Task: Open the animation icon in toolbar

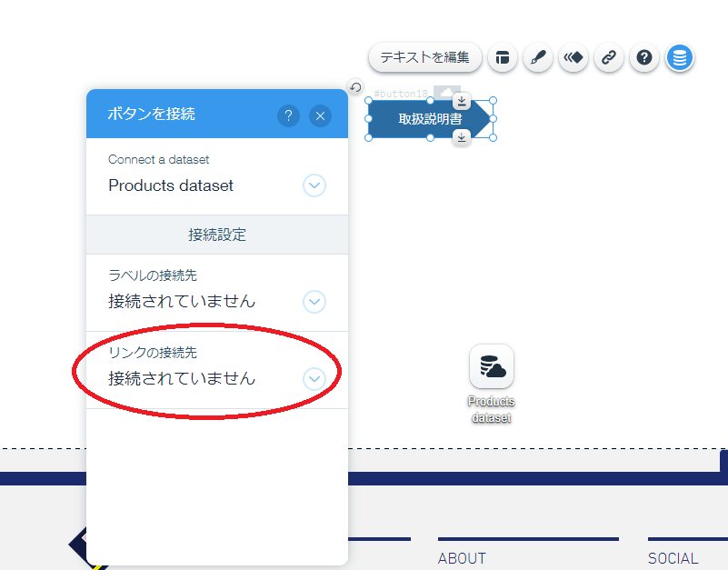Action: 573,57
